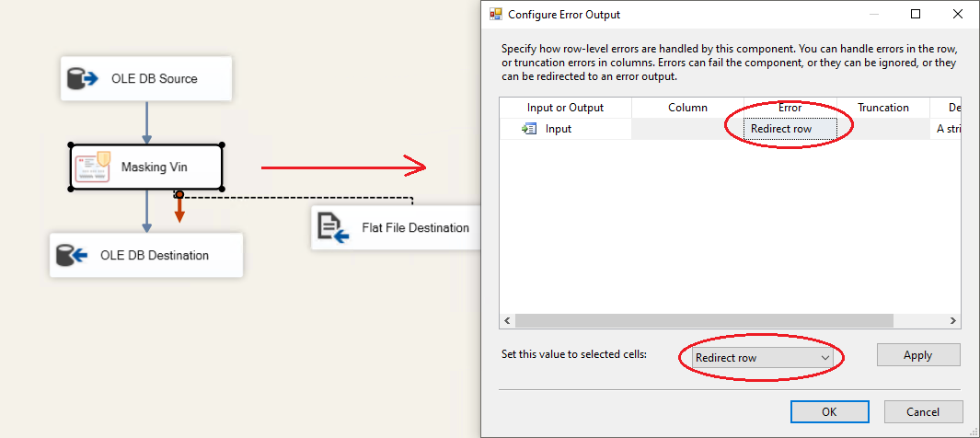Click the OLE DB Source database icon
This screenshot has width=980, height=438.
coord(83,79)
